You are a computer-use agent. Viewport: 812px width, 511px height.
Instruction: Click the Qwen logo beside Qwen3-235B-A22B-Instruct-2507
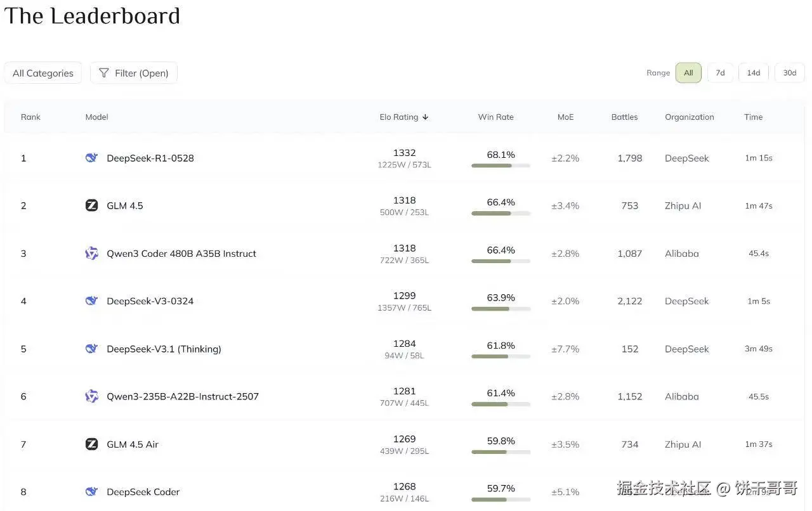point(91,396)
